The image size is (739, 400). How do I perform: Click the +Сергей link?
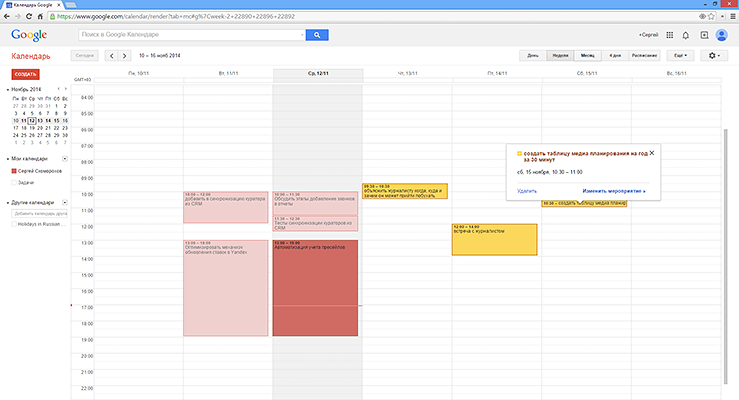click(x=649, y=35)
